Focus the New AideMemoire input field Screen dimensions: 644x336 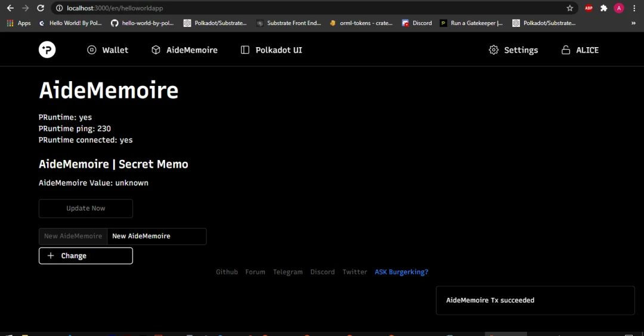point(156,236)
